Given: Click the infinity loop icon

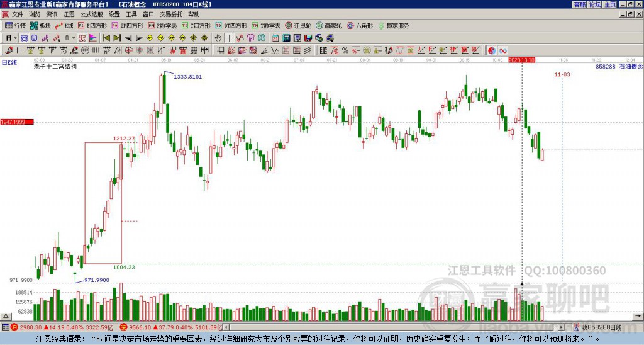Looking at the screenshot, I should (502, 50).
